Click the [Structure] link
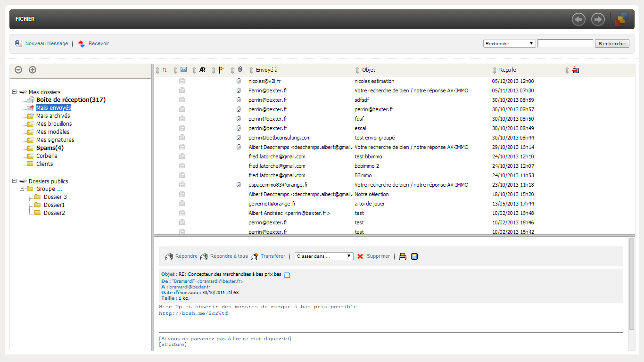 (x=173, y=345)
